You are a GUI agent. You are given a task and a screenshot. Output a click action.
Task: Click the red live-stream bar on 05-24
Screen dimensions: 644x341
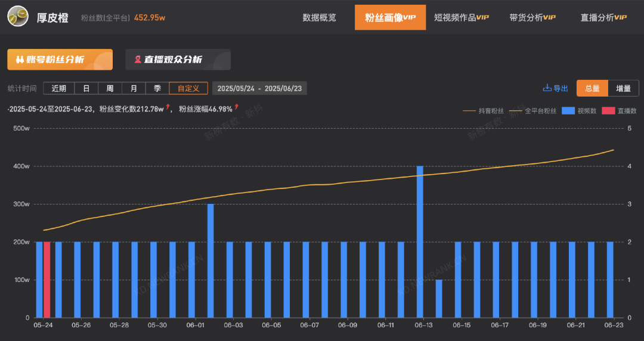[47, 280]
